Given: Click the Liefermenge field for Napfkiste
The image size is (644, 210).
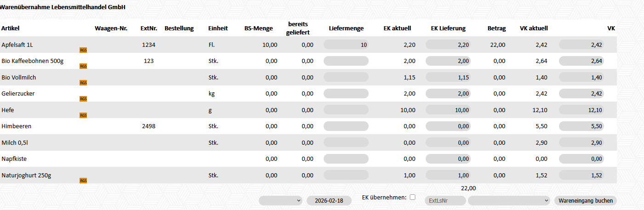Looking at the screenshot, I should 346,159.
